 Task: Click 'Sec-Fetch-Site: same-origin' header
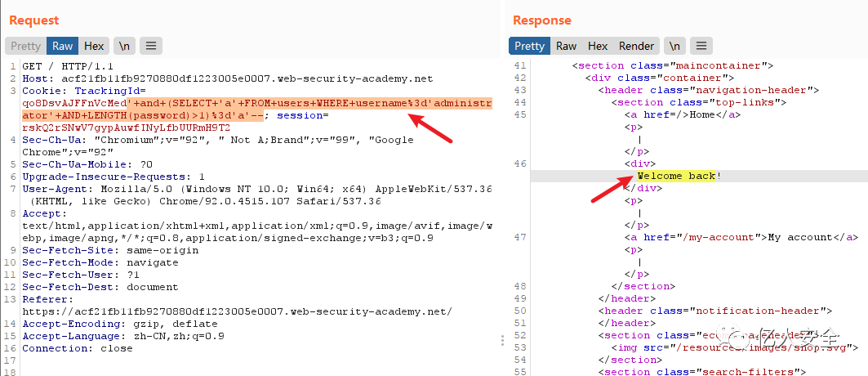click(x=110, y=250)
